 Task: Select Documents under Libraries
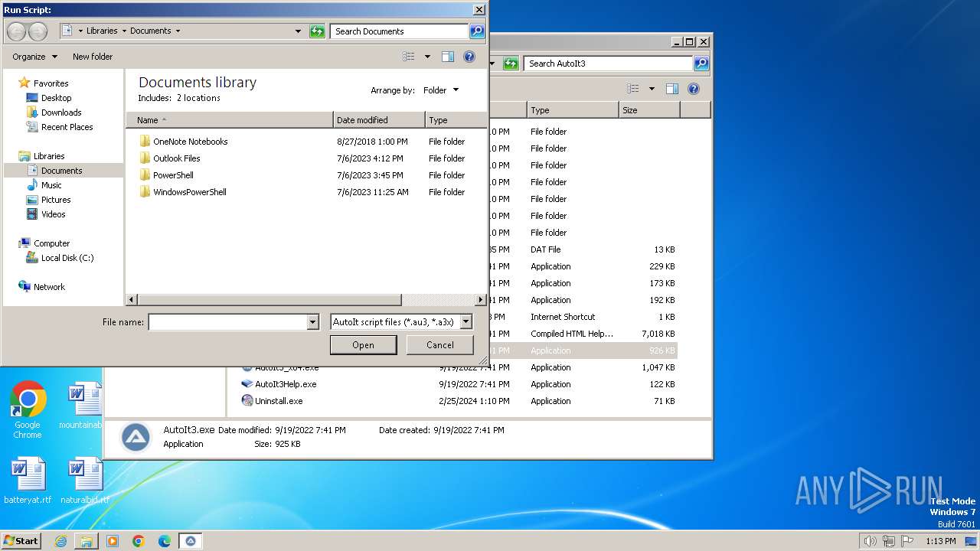[61, 171]
